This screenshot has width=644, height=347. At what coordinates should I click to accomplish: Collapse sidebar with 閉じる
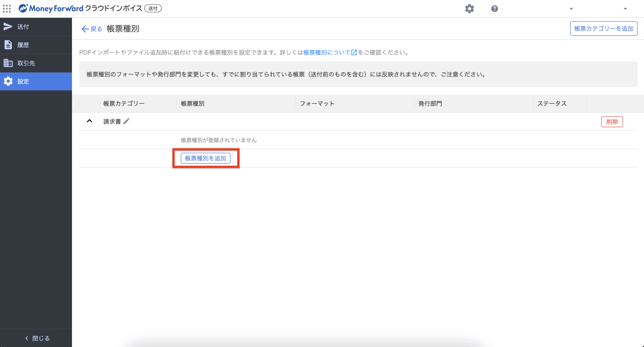pyautogui.click(x=37, y=338)
